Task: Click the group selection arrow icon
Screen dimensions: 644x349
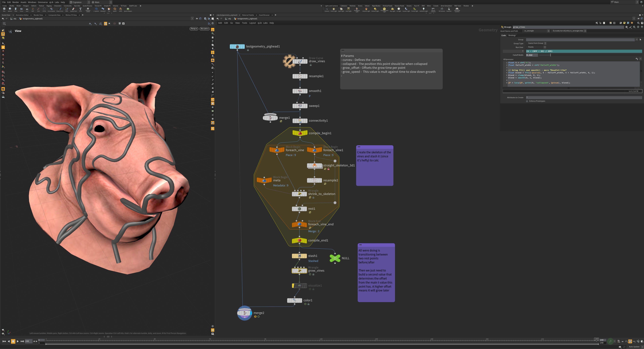Action: tap(640, 40)
